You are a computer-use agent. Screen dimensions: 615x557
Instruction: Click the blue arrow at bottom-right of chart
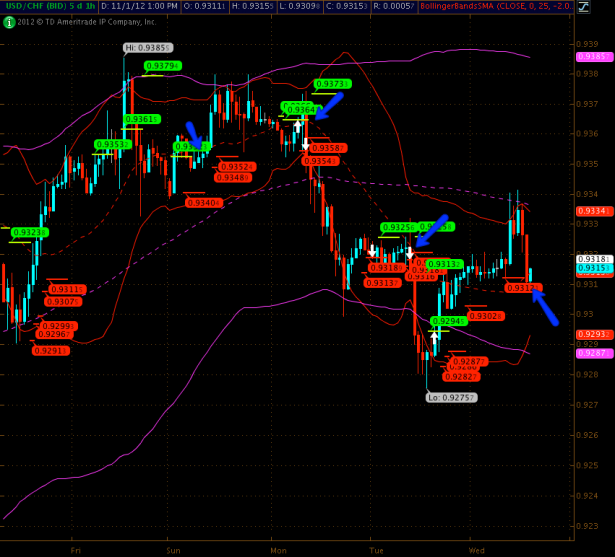pyautogui.click(x=545, y=307)
